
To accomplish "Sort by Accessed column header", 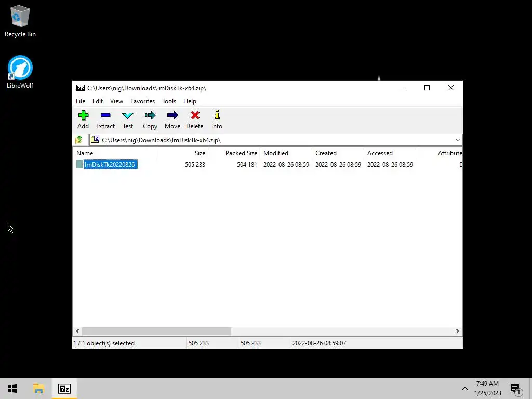I will click(x=390, y=153).
